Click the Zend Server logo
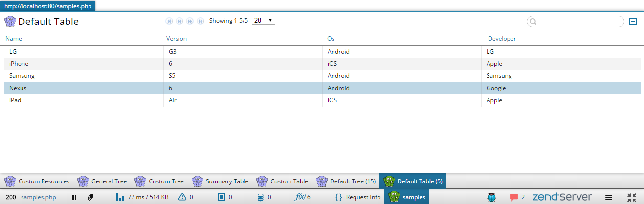The width and height of the screenshot is (644, 204). (x=562, y=197)
